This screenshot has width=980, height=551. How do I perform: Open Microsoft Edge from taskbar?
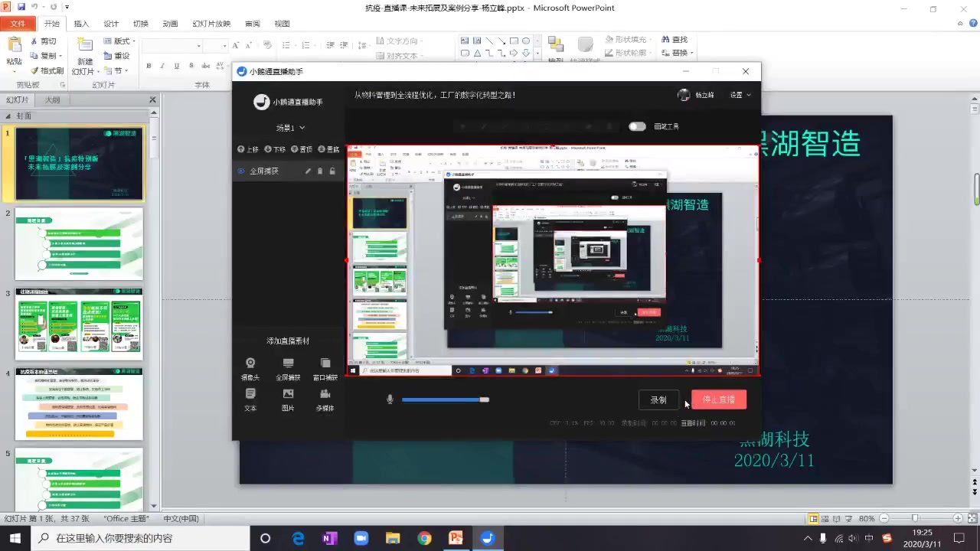(299, 538)
